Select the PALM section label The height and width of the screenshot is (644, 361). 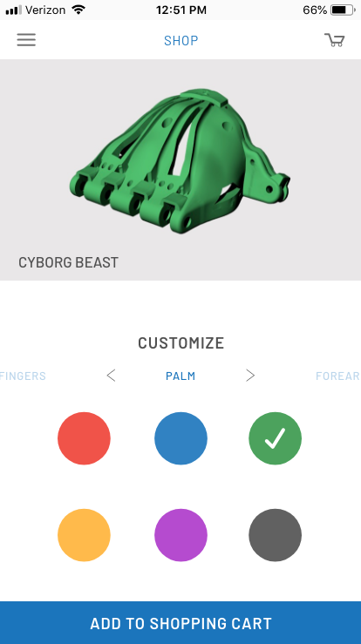pos(180,376)
